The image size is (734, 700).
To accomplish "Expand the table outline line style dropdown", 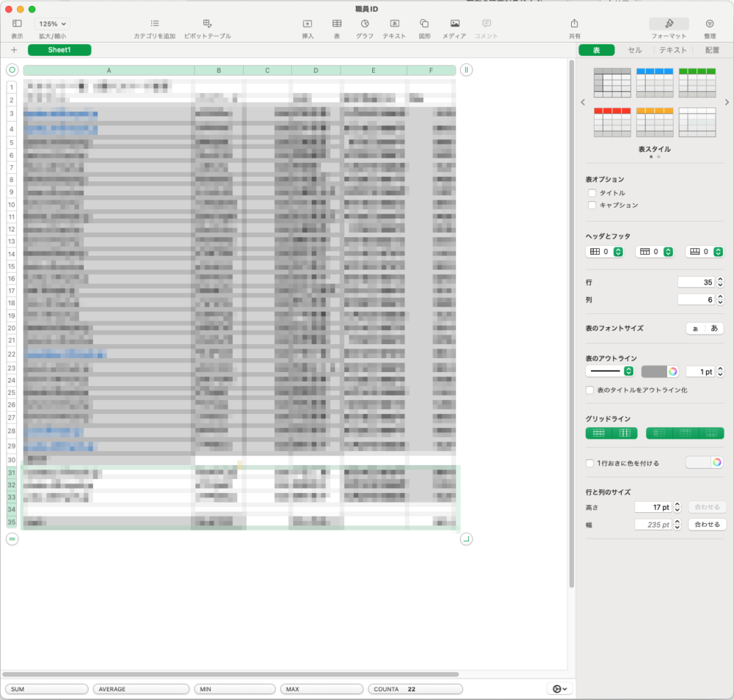I will coord(628,371).
